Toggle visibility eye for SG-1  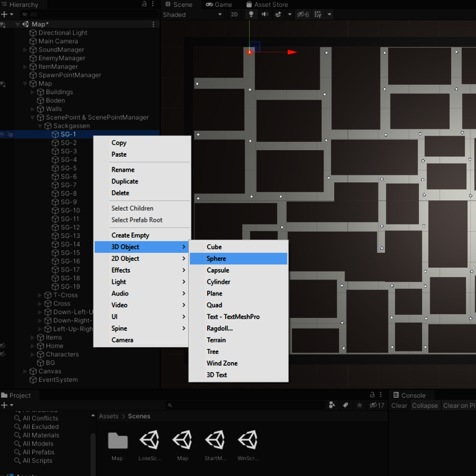tap(2, 134)
